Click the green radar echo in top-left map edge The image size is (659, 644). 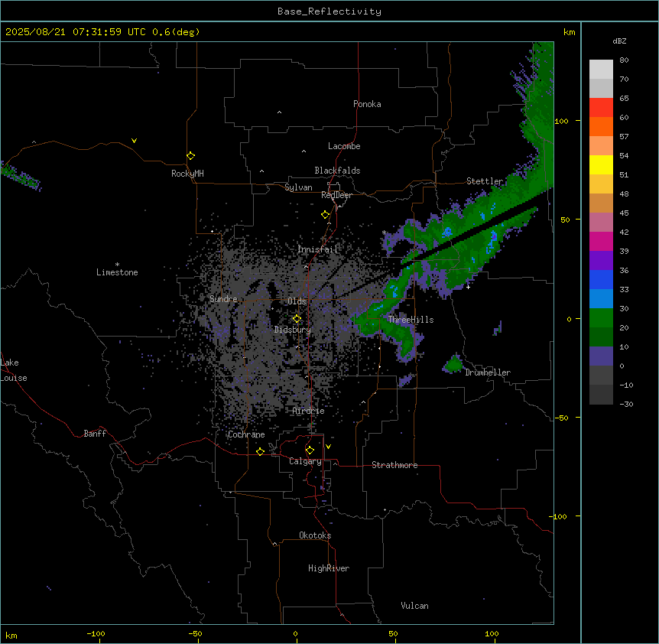pos(21,177)
